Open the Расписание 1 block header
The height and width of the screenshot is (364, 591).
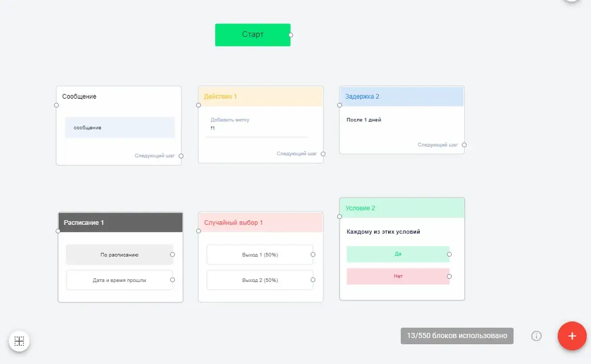click(x=121, y=222)
